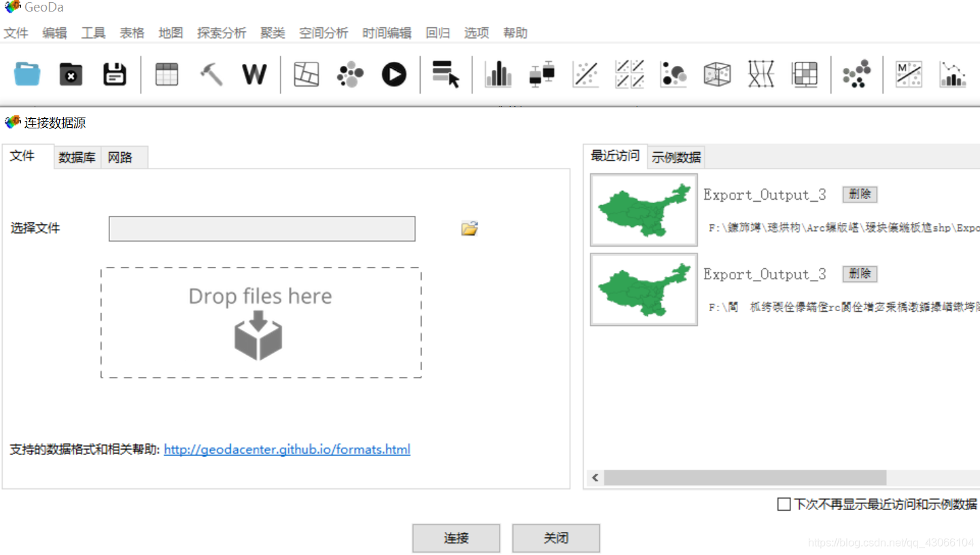
Task: Open the 时间编辑 menu
Action: click(387, 33)
